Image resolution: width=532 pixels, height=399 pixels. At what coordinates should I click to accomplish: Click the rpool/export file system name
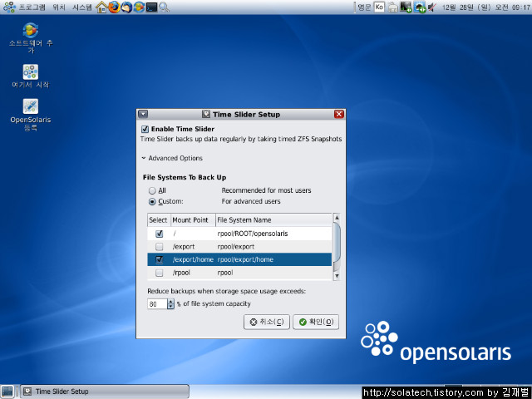(235, 247)
